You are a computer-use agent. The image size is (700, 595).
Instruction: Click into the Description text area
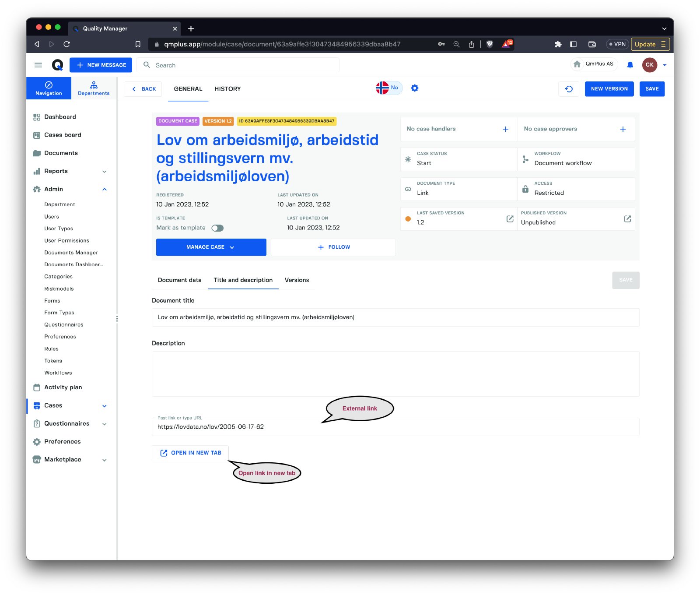(x=395, y=374)
